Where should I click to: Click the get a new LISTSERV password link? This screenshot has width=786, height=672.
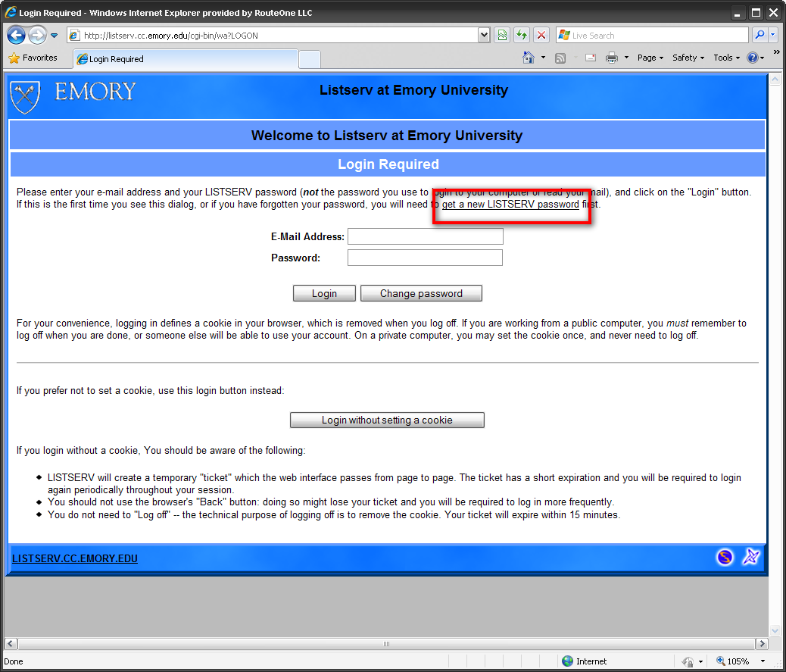tap(510, 204)
